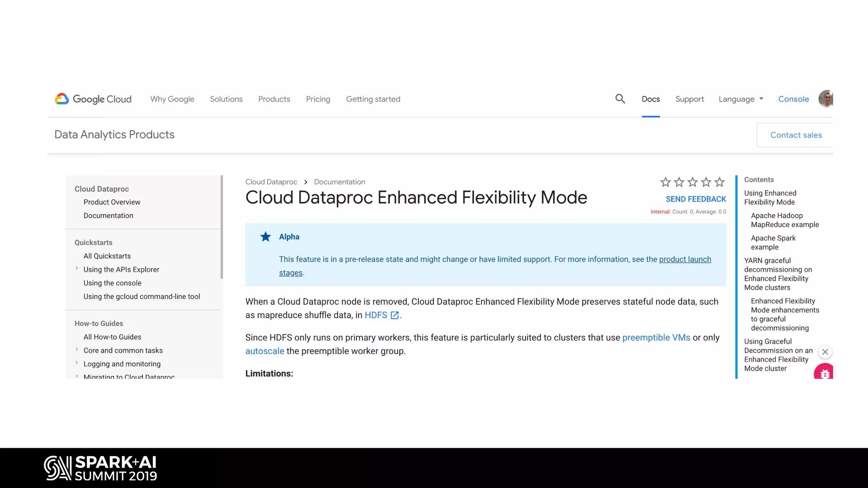This screenshot has height=488, width=868.
Task: Click the SEND FEEDBACK link
Action: click(696, 199)
